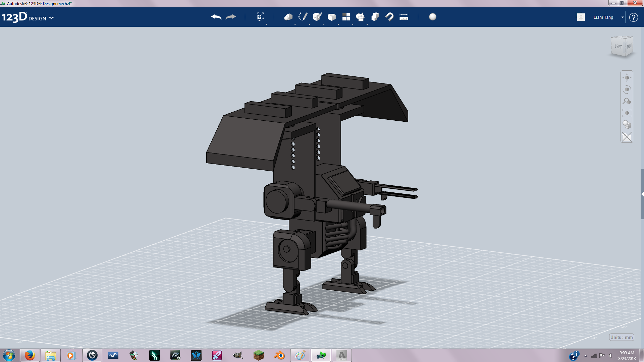This screenshot has height=362, width=644.
Task: Open the Liam Tang account dropdown
Action: pos(623,17)
